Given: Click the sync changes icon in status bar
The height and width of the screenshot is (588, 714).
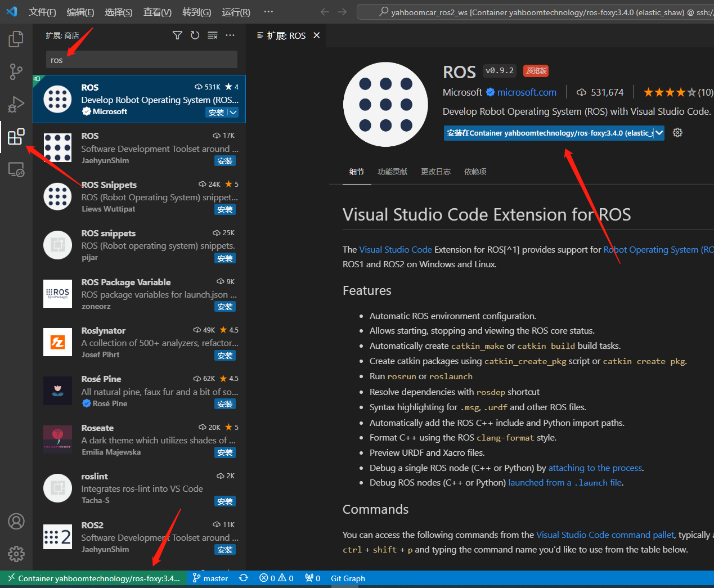Looking at the screenshot, I should pos(244,578).
